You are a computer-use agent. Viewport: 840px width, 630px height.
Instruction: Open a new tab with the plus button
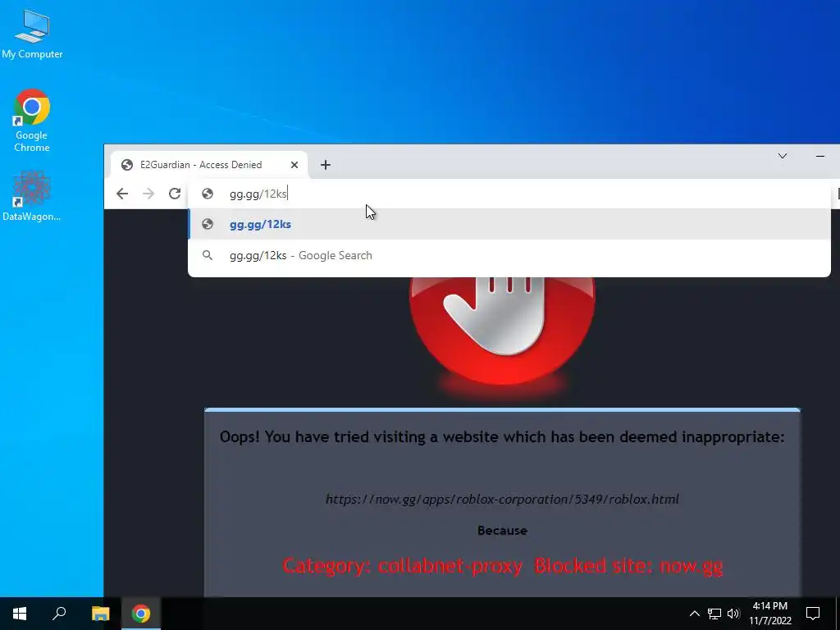coord(325,165)
